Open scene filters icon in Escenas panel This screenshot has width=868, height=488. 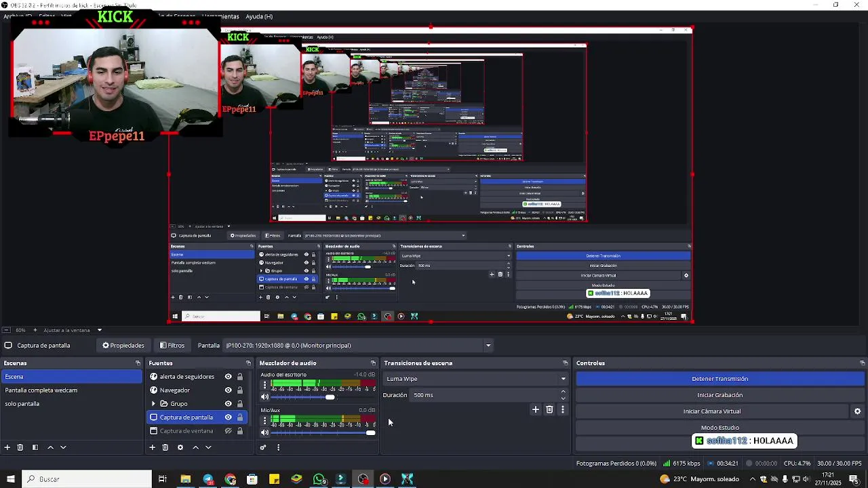[35, 447]
